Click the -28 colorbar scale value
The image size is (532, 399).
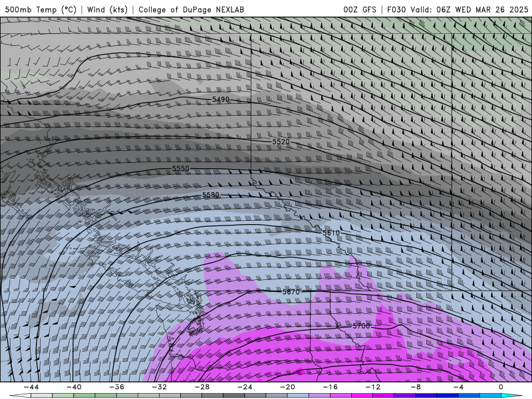point(202,387)
